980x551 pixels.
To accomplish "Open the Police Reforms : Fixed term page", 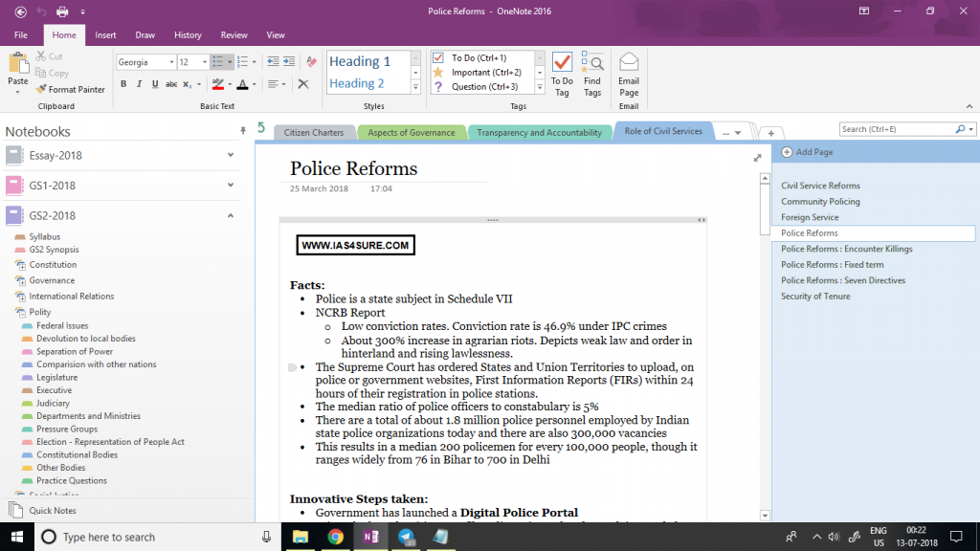I will [x=832, y=264].
